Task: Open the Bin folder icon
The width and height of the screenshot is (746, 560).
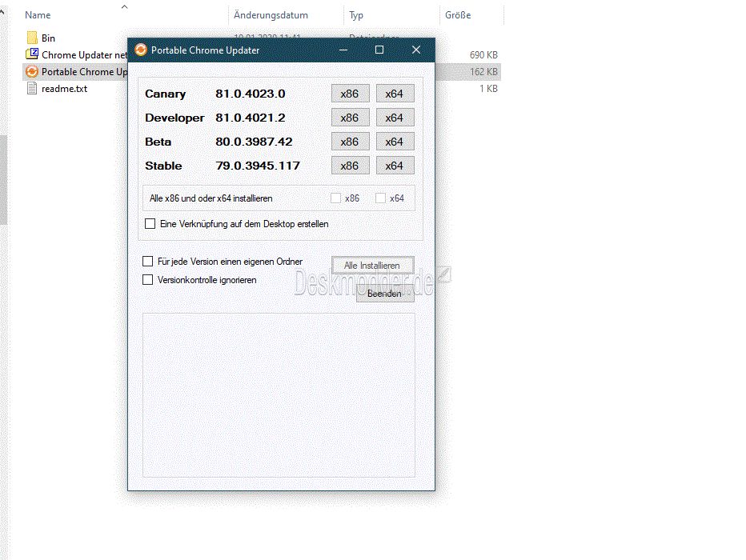Action: point(32,38)
